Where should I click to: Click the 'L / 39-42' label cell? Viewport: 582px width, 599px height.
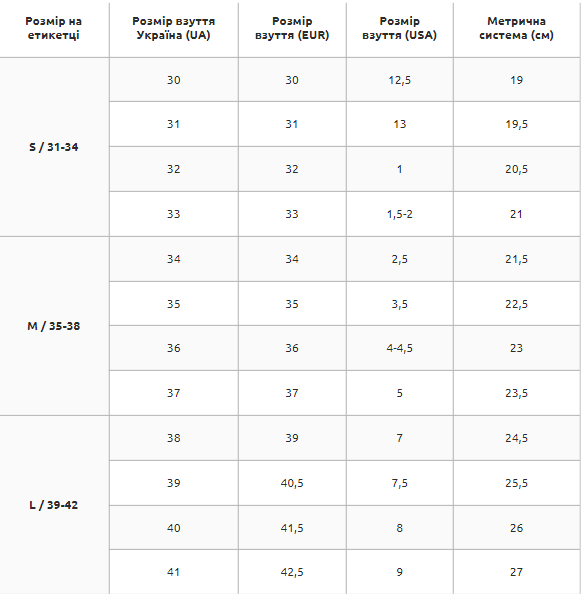pyautogui.click(x=54, y=505)
